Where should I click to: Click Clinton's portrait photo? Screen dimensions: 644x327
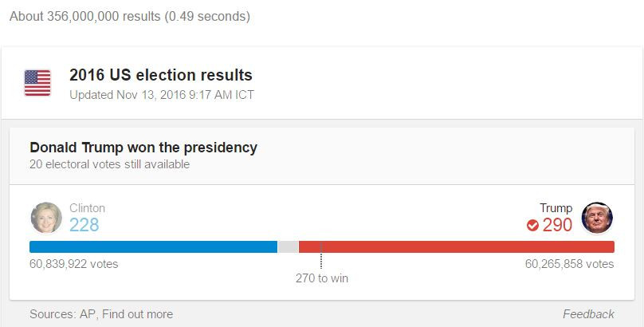(x=45, y=217)
